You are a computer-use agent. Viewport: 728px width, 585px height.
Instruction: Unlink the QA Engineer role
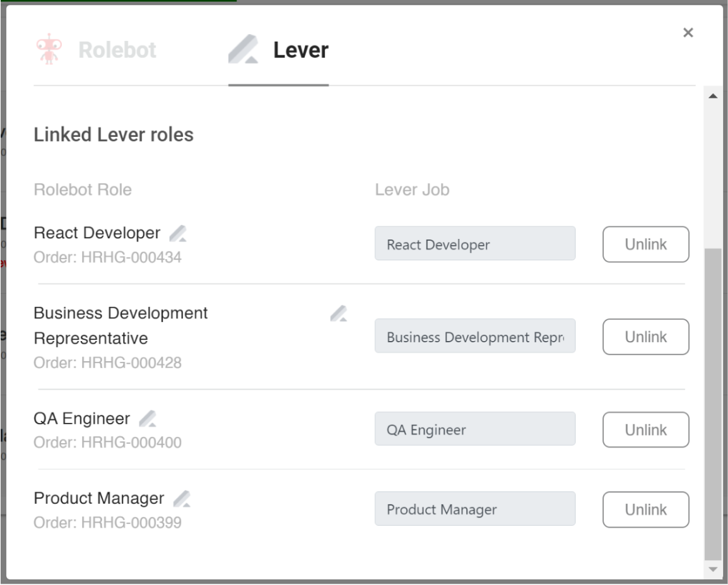click(645, 429)
